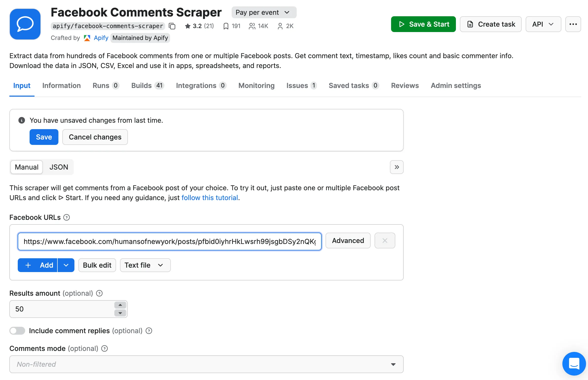Open the Apify author link
The height and width of the screenshot is (380, 588).
[101, 38]
